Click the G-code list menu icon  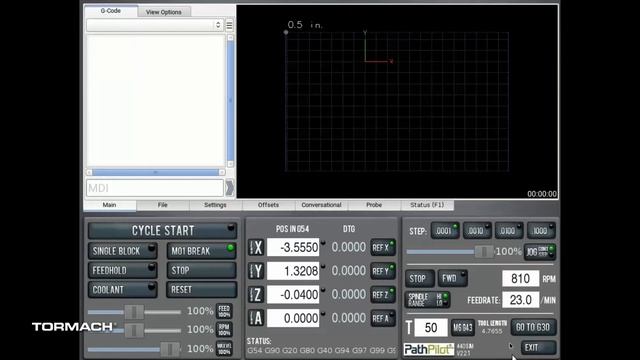click(x=229, y=25)
